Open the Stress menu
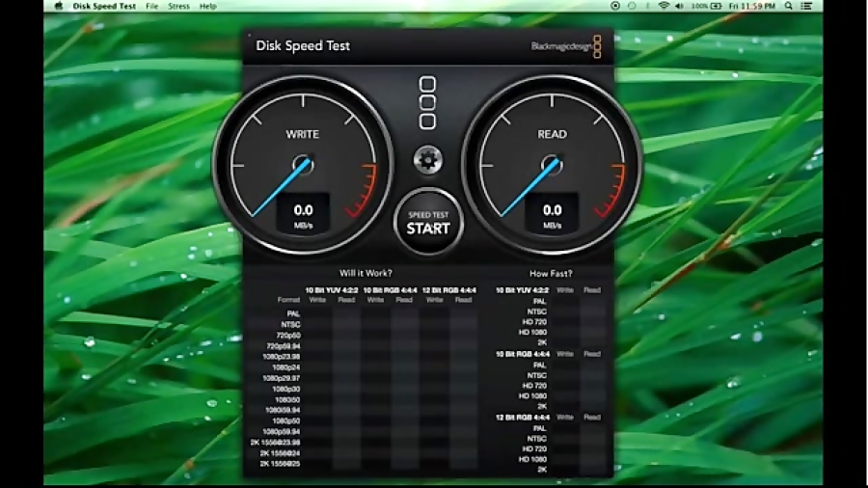The height and width of the screenshot is (488, 868). (178, 6)
